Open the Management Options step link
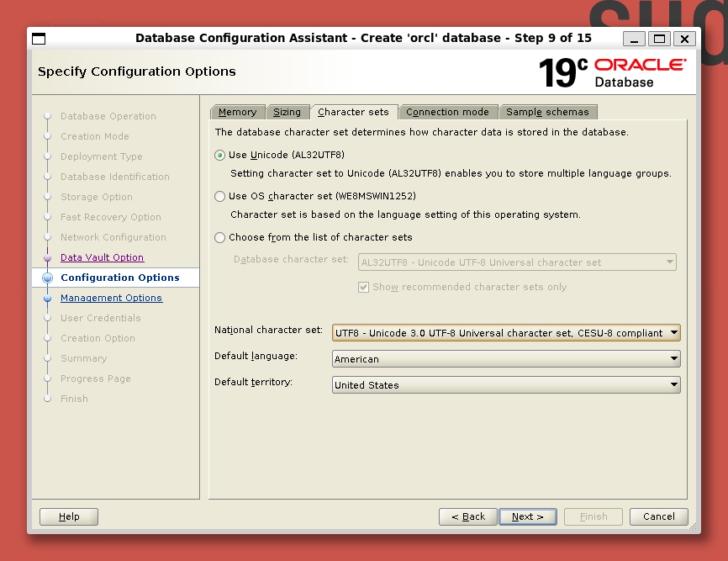The height and width of the screenshot is (561, 728). pyautogui.click(x=111, y=298)
